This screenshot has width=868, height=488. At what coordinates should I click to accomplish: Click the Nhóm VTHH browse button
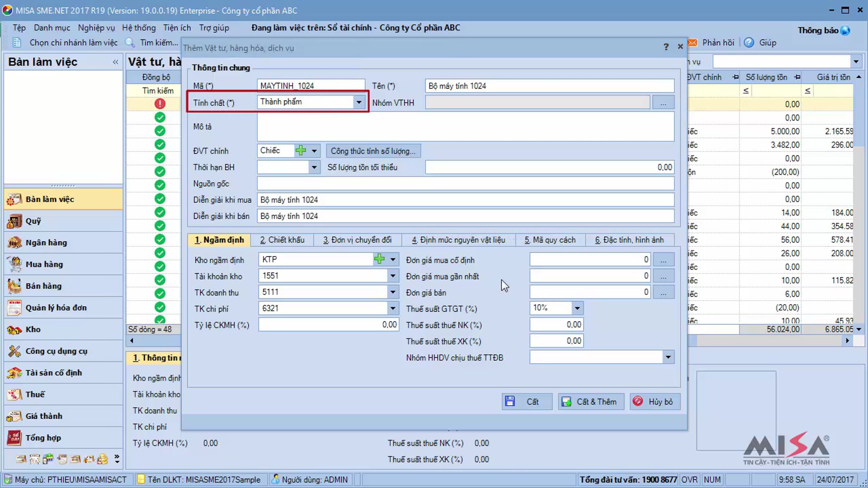pyautogui.click(x=663, y=103)
